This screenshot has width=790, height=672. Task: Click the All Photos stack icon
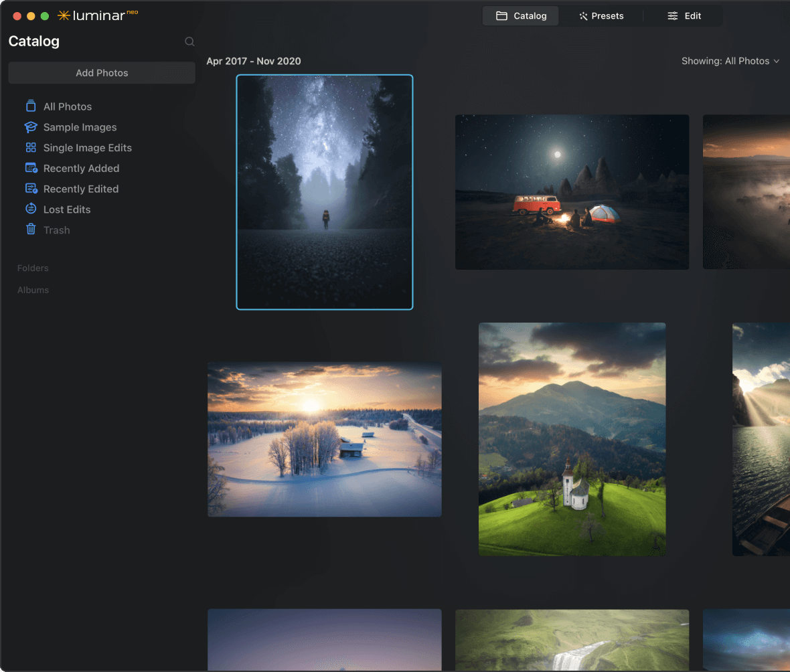31,106
